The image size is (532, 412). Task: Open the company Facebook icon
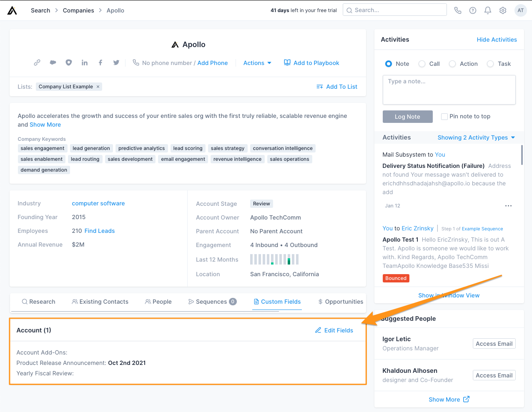tap(100, 62)
